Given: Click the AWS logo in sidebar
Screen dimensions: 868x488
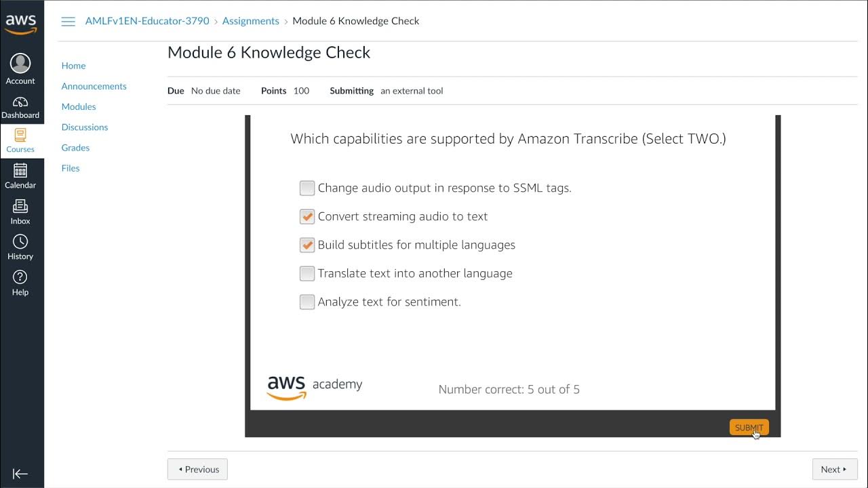Looking at the screenshot, I should click(21, 24).
